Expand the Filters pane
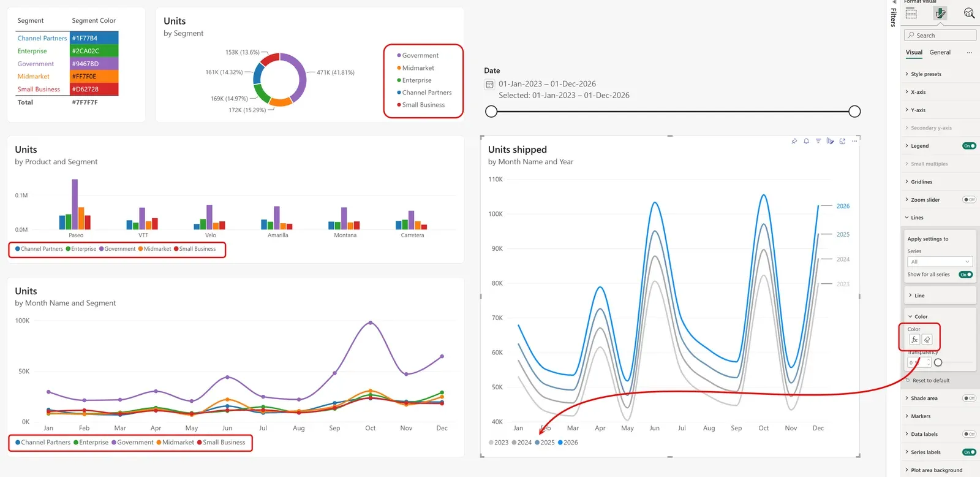This screenshot has height=477, width=980. 893,15
